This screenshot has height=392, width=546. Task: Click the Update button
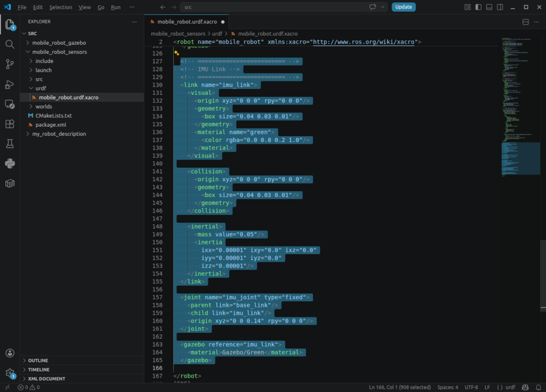(x=403, y=7)
